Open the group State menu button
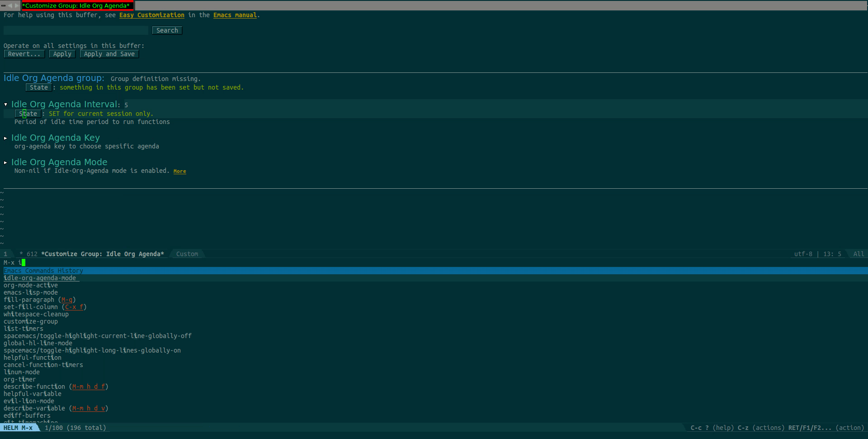This screenshot has width=868, height=439. [39, 87]
